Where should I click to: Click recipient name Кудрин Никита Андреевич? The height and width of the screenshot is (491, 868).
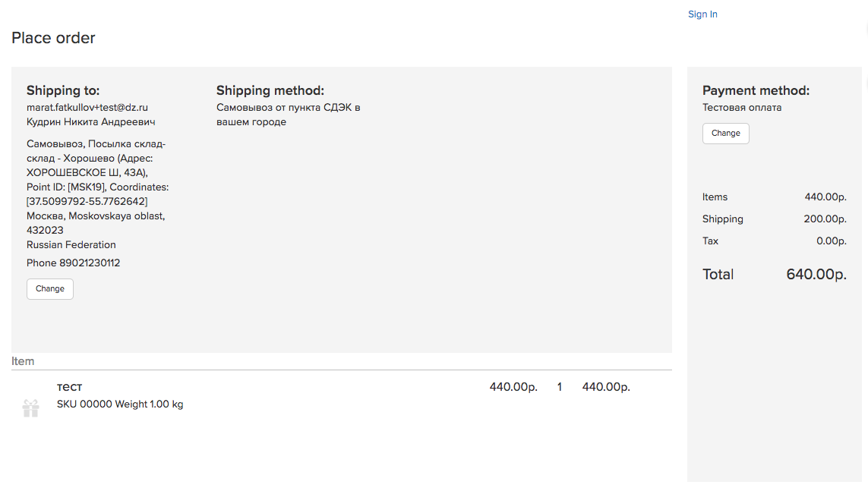click(x=91, y=121)
